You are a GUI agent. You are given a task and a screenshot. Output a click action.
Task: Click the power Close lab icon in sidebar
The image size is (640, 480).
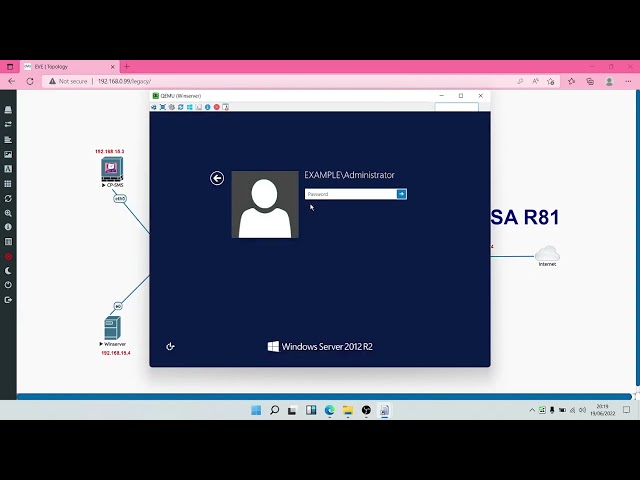coord(8,285)
